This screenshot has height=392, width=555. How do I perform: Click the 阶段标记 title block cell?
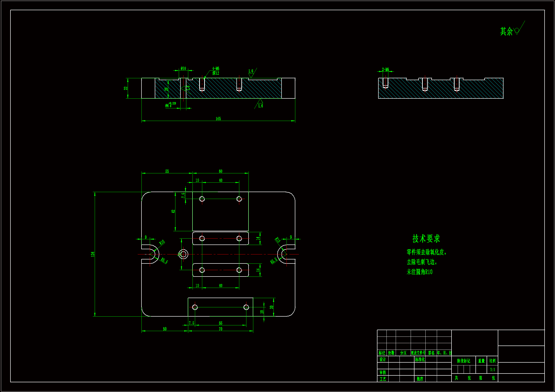463,361
